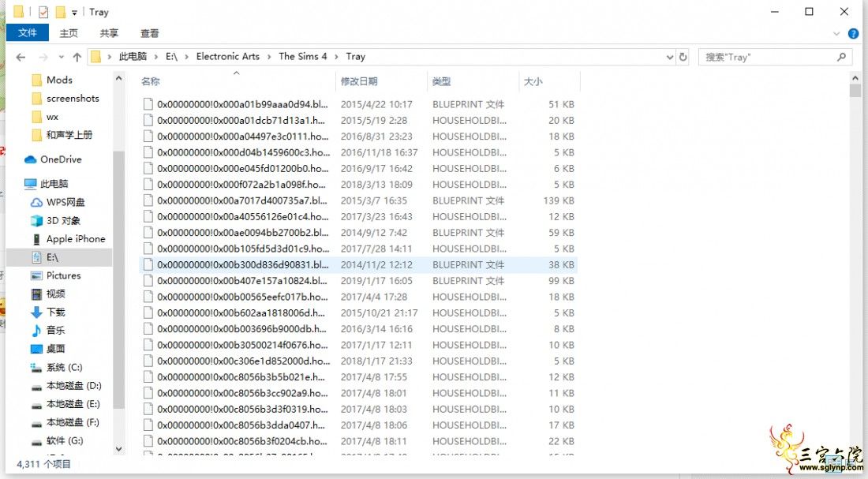Click the file list scroll up arrow
868x479 pixels.
(x=855, y=79)
